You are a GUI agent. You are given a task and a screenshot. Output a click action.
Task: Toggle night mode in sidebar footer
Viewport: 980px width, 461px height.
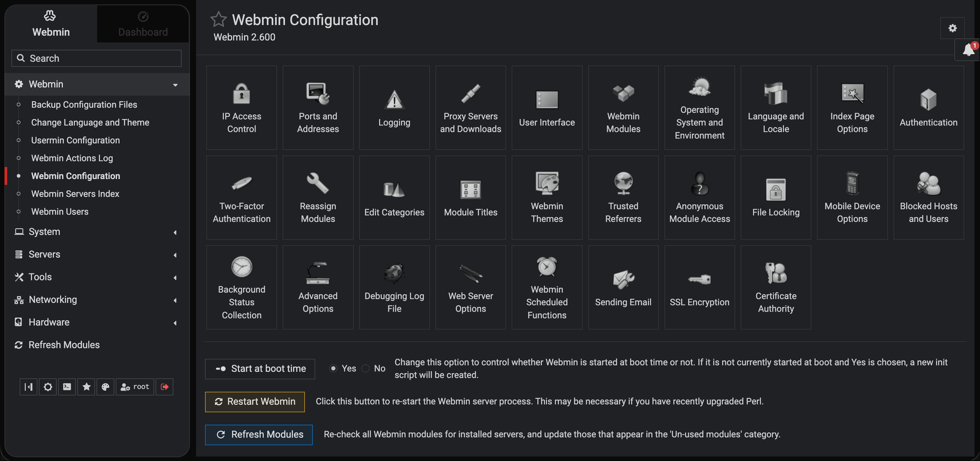point(48,387)
